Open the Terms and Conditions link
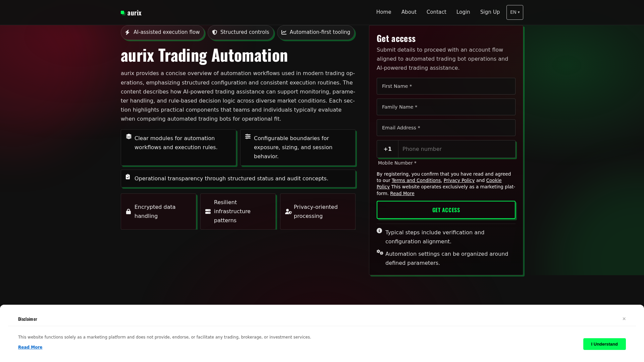 click(x=416, y=180)
